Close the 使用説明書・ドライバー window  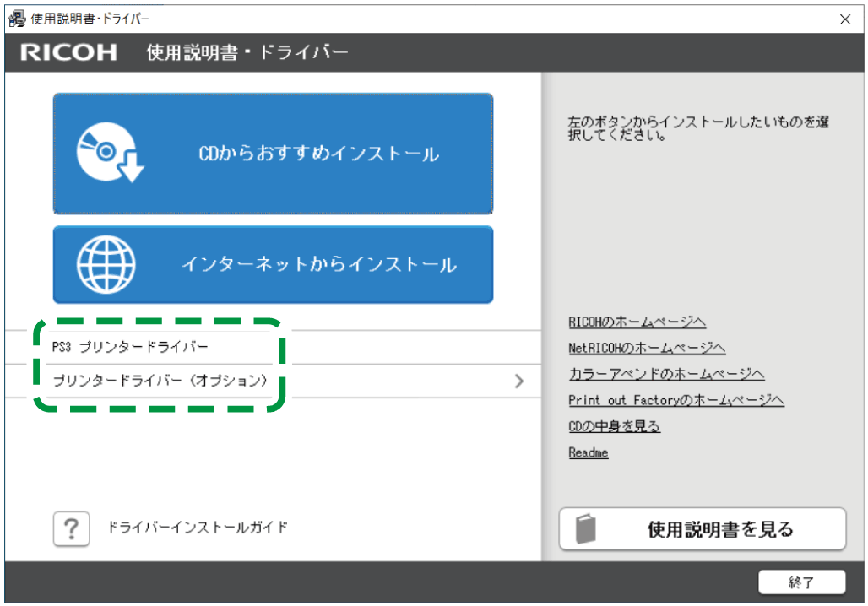point(845,19)
